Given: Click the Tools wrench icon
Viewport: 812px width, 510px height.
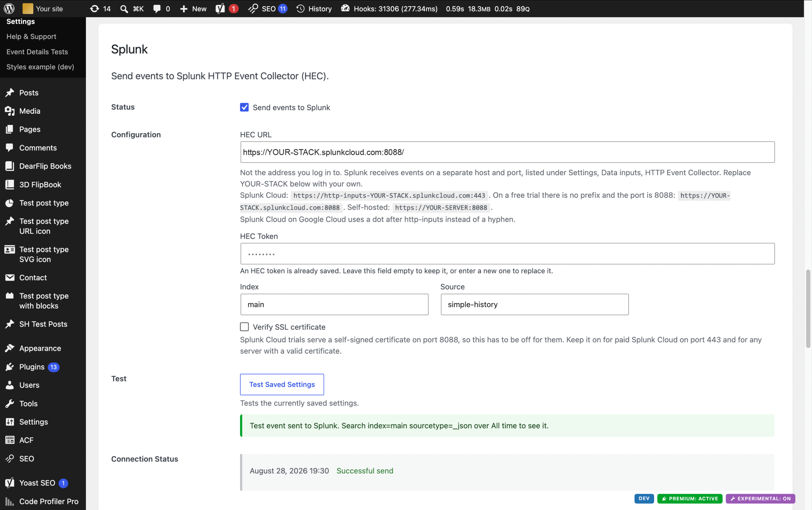Looking at the screenshot, I should (10, 403).
